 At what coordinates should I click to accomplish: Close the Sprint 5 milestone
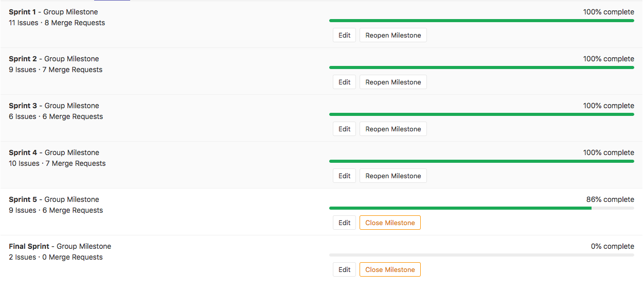tap(390, 223)
